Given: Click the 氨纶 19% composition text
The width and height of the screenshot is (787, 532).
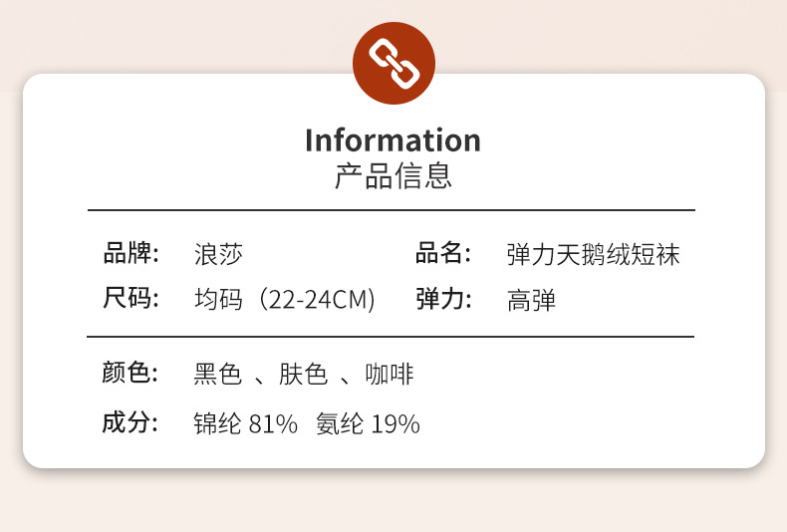Looking at the screenshot, I should click(x=368, y=424).
